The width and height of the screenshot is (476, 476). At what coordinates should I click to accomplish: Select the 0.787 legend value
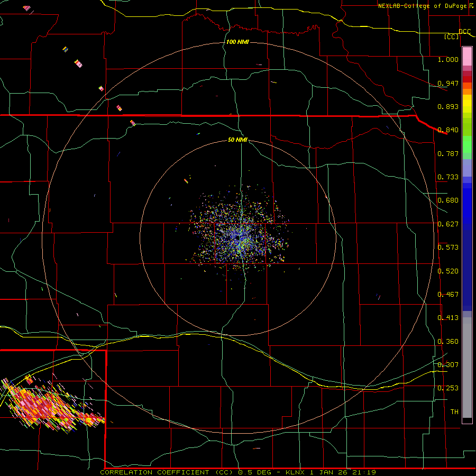(x=448, y=153)
